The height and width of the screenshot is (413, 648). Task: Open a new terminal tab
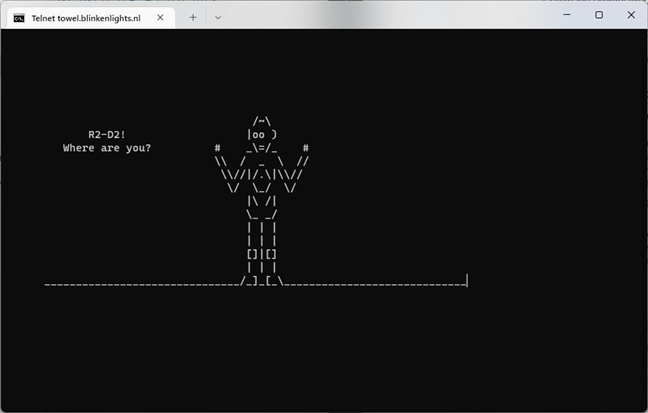193,17
